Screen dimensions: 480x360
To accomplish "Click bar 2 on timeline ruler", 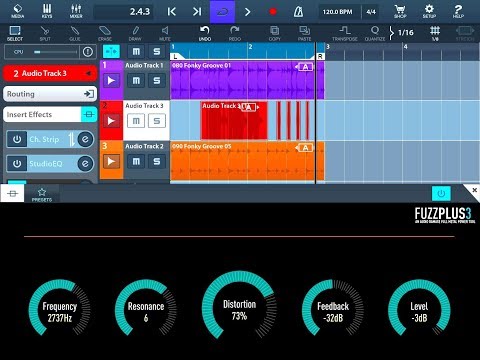I will 251,47.
